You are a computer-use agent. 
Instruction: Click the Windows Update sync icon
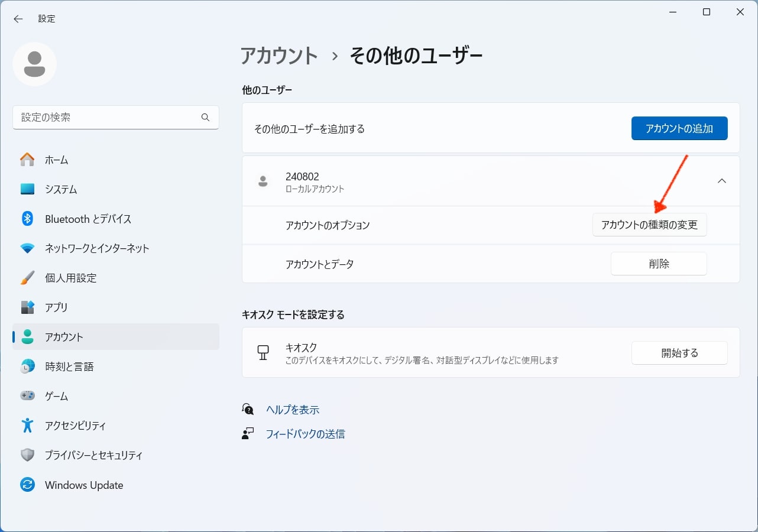[x=27, y=485]
